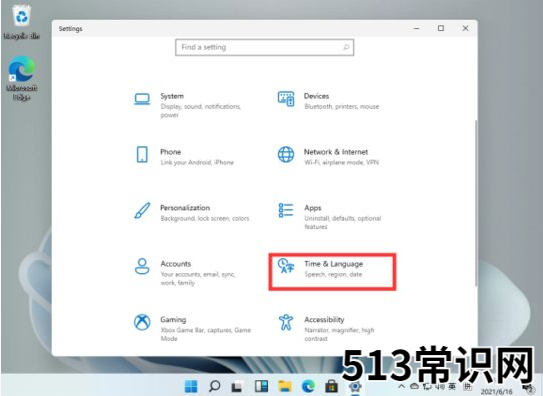This screenshot has height=396, width=543.
Task: Select Accounts category label
Action: click(176, 264)
